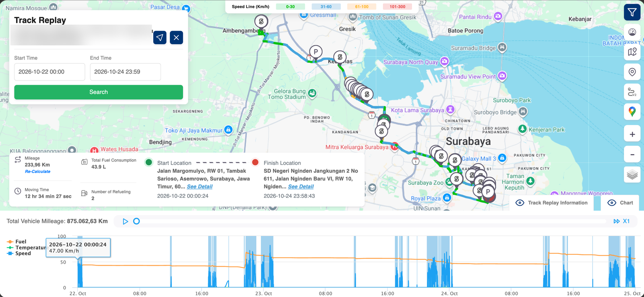The width and height of the screenshot is (644, 297).
Task: Click the 0-30 speed legend swatch
Action: coord(290,7)
